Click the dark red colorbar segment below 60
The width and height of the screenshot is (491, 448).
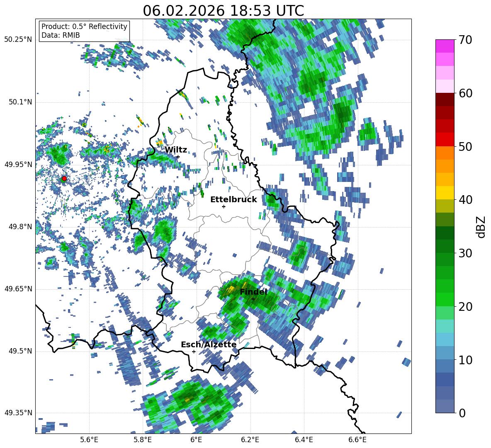(445, 99)
